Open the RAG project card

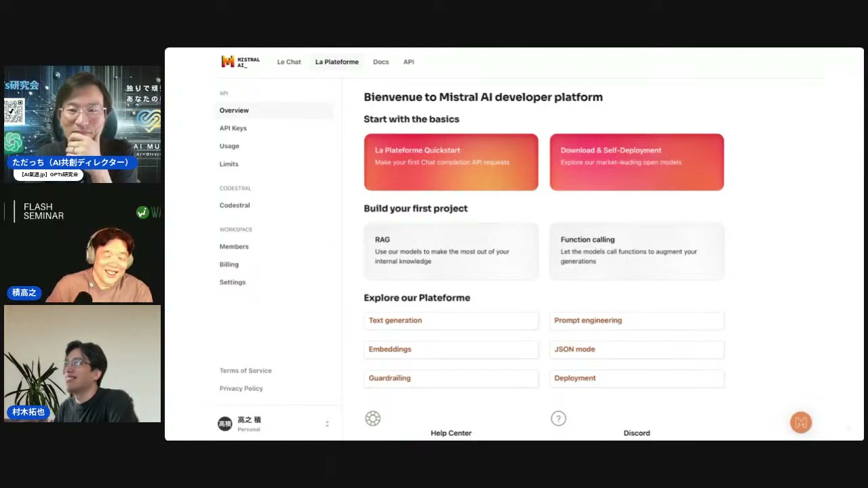451,251
